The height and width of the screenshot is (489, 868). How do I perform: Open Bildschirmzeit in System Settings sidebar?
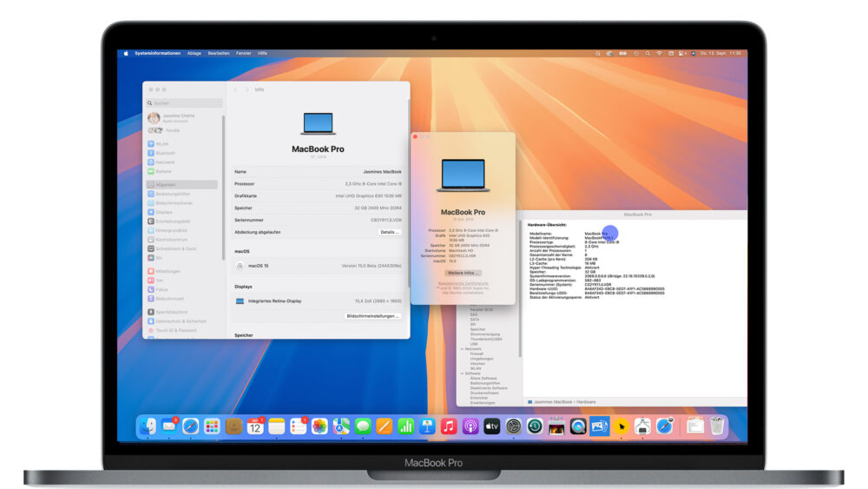pos(166,299)
